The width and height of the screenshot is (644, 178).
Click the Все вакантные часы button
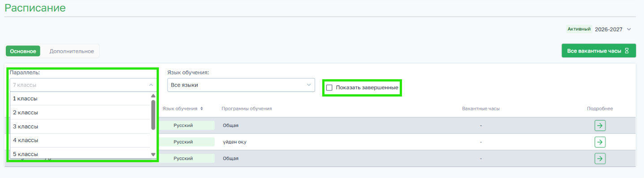pyautogui.click(x=599, y=51)
